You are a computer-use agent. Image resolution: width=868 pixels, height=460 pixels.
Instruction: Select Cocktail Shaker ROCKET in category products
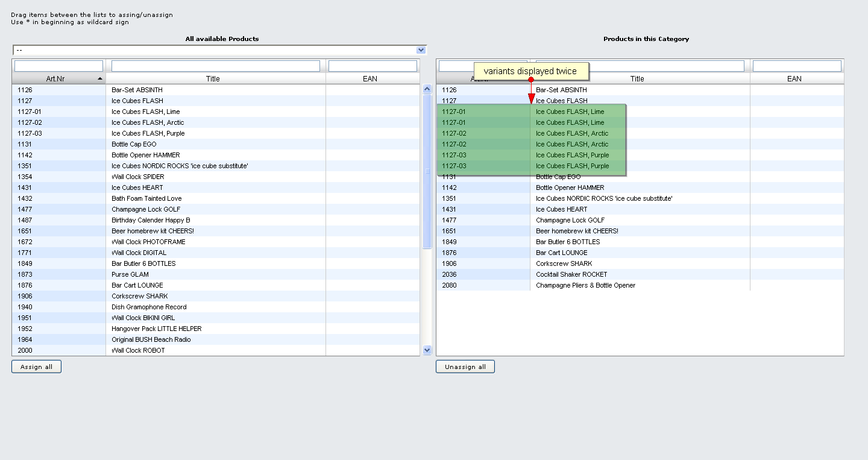click(x=571, y=274)
